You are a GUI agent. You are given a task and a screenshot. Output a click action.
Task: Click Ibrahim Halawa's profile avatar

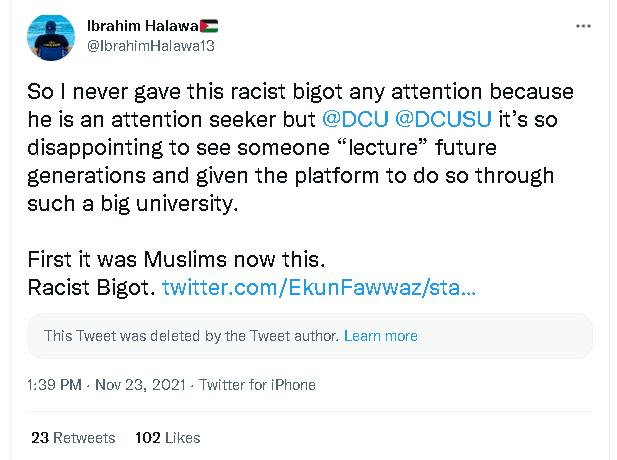pyautogui.click(x=49, y=35)
